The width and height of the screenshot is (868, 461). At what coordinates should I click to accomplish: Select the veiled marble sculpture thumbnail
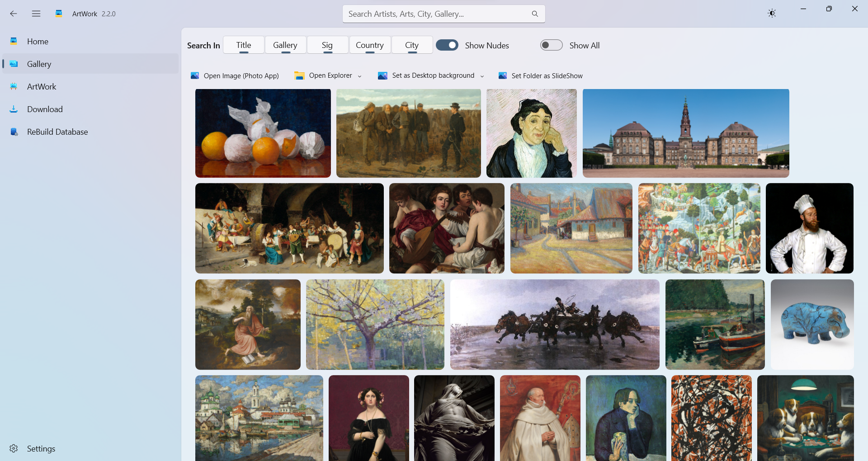(454, 418)
